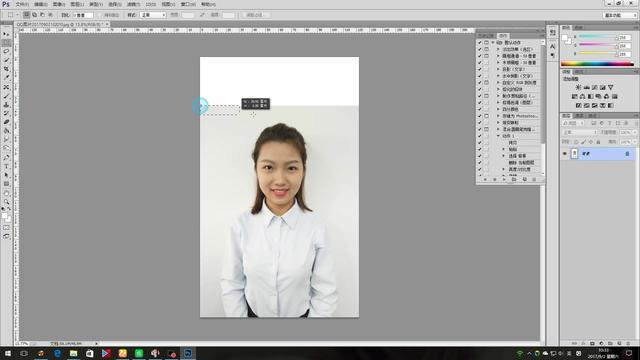Select the Lasso tool
The image size is (640, 360).
tap(6, 51)
